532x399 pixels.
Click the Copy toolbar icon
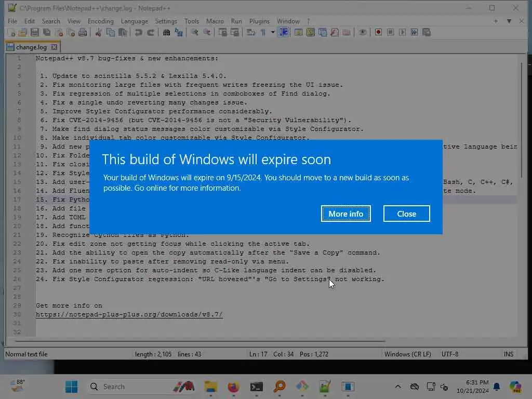111,33
